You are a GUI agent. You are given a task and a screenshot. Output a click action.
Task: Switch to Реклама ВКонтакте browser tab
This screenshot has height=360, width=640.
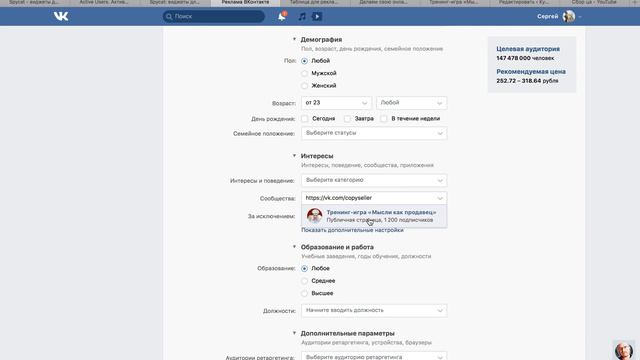[x=245, y=2]
